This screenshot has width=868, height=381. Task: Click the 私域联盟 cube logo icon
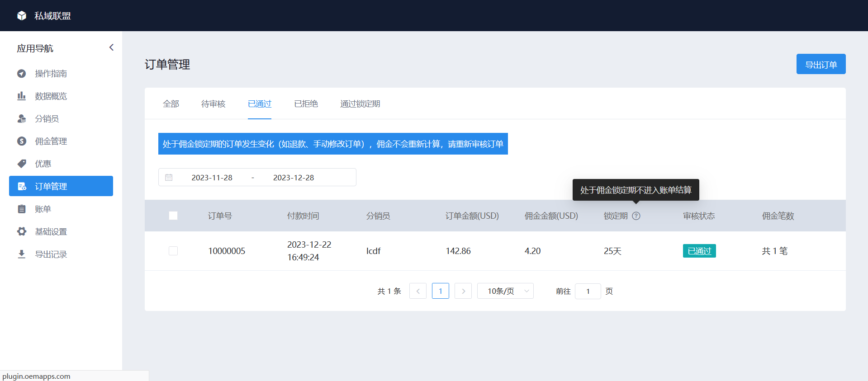(22, 16)
